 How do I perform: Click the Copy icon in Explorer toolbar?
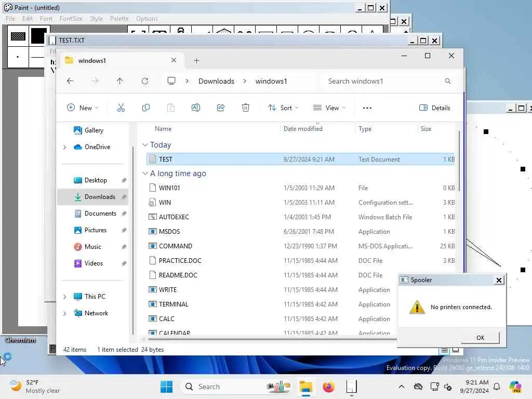click(146, 108)
